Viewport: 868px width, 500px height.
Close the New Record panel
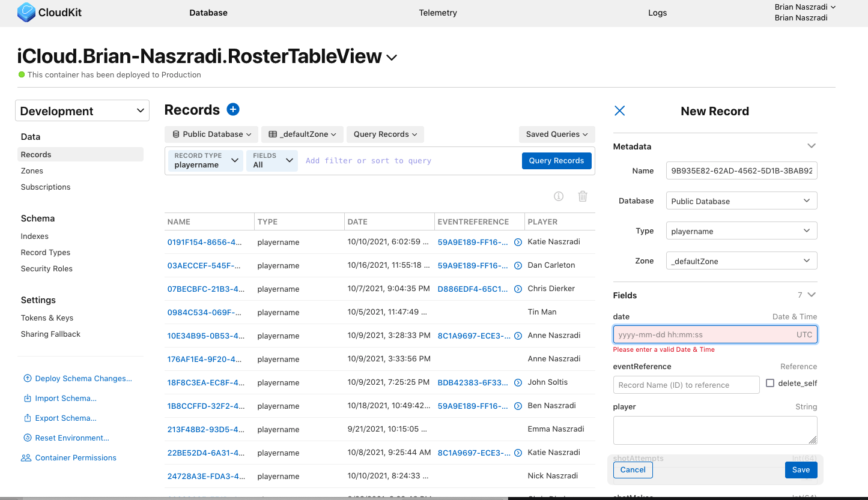[620, 110]
